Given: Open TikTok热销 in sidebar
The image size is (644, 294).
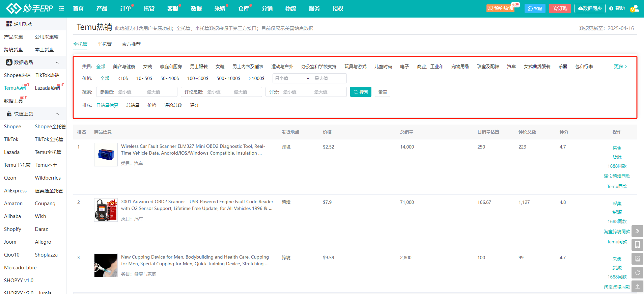Looking at the screenshot, I should 48,75.
